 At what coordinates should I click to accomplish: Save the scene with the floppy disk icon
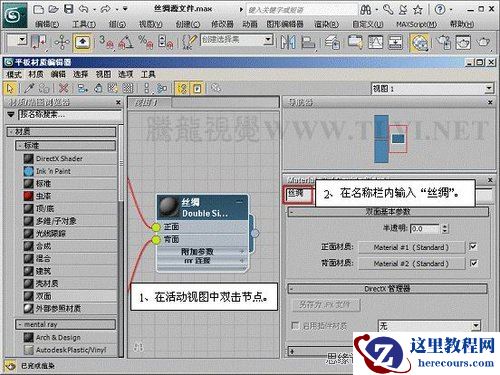(68, 9)
